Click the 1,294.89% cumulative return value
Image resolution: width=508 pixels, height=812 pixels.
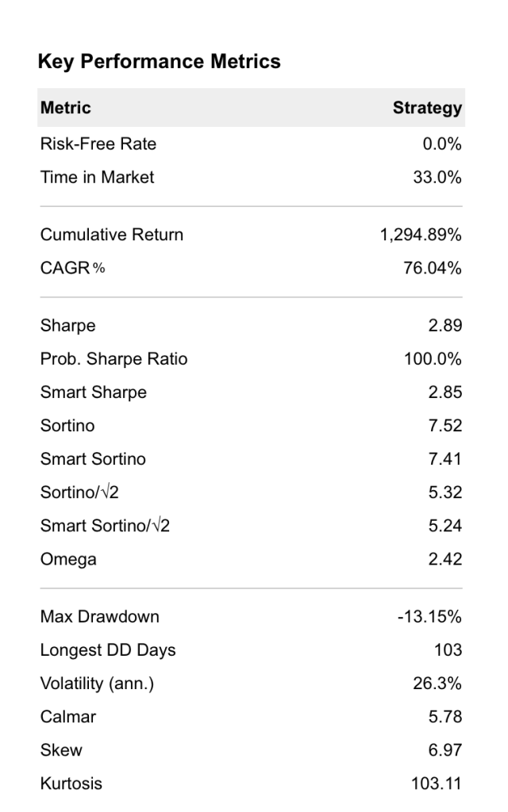click(421, 235)
